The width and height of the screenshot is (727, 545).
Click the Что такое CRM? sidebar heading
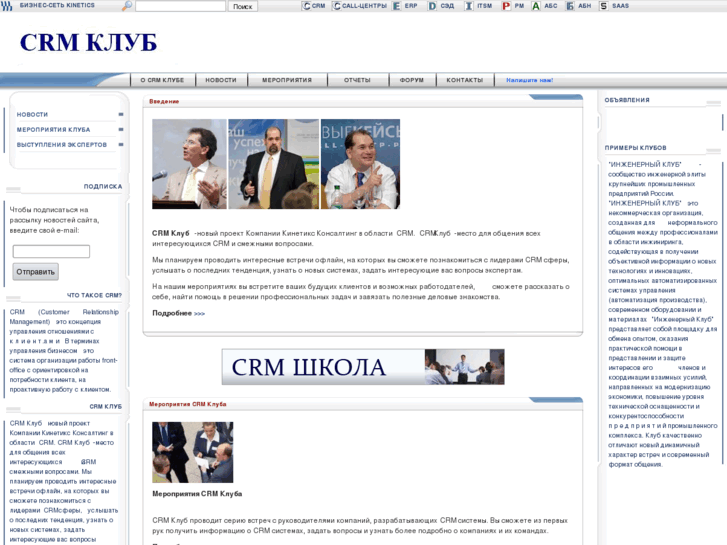coord(94,295)
